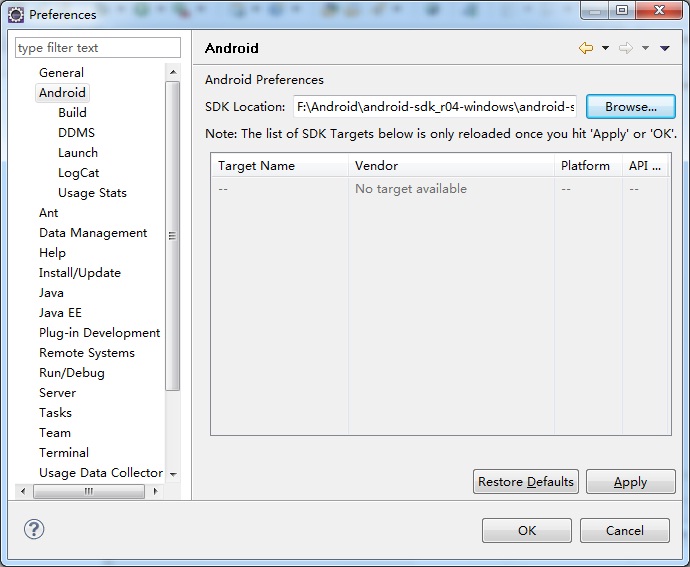
Task: Open the forward history dropdown arrow
Action: [x=645, y=48]
